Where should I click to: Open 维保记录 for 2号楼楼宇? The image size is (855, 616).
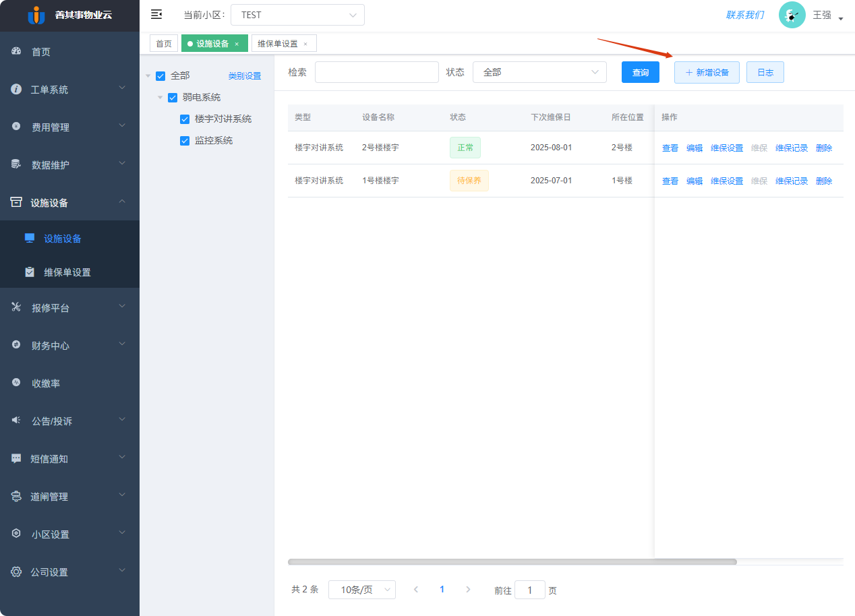791,147
